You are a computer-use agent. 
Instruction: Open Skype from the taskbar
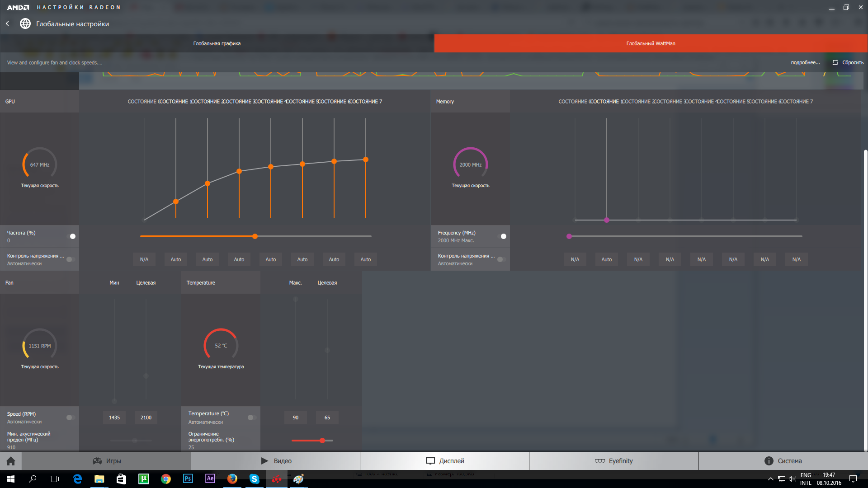click(x=254, y=479)
